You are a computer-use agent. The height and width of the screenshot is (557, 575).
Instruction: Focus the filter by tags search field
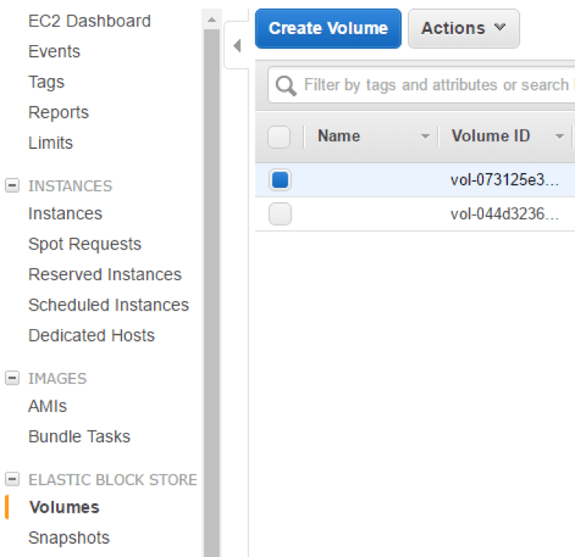click(422, 85)
